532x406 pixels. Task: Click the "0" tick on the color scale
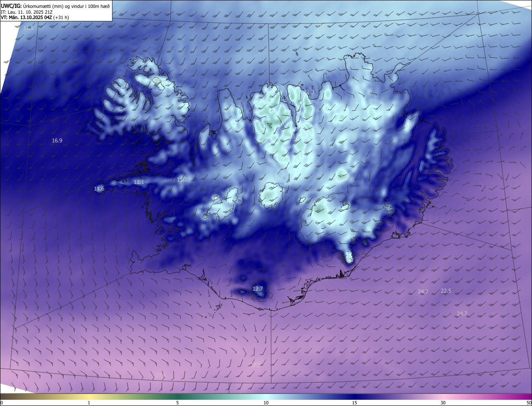pyautogui.click(x=1, y=403)
